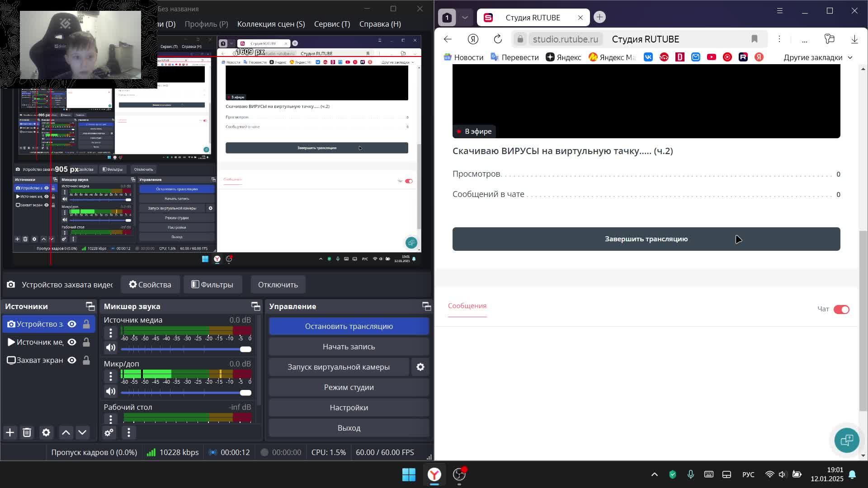Switch keyboard language РУС in tray

pyautogui.click(x=748, y=474)
